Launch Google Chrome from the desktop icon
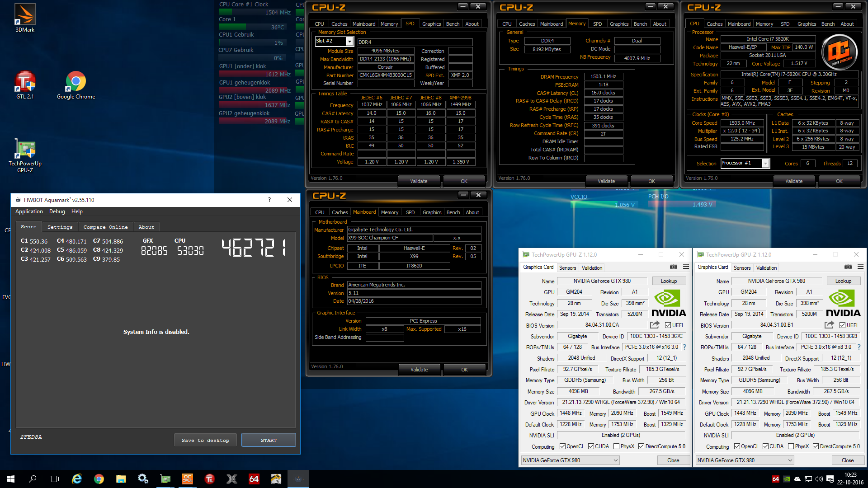The width and height of the screenshot is (868, 488). pos(76,85)
